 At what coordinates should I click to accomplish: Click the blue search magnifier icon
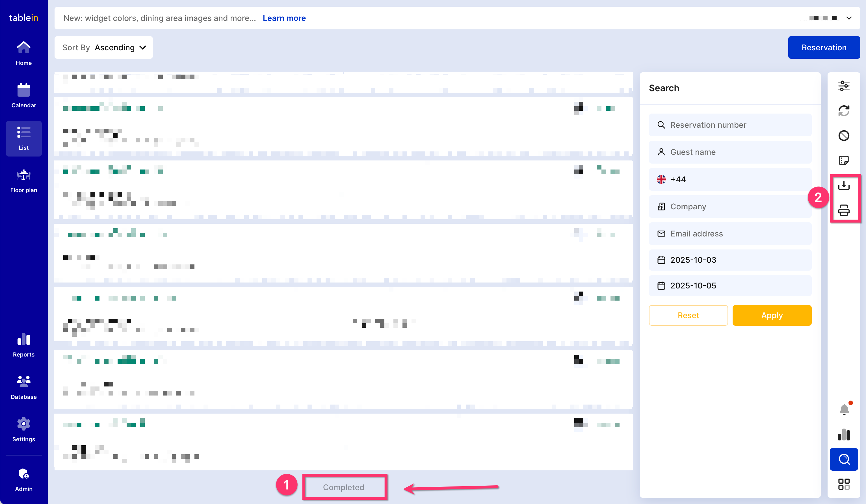[844, 459]
